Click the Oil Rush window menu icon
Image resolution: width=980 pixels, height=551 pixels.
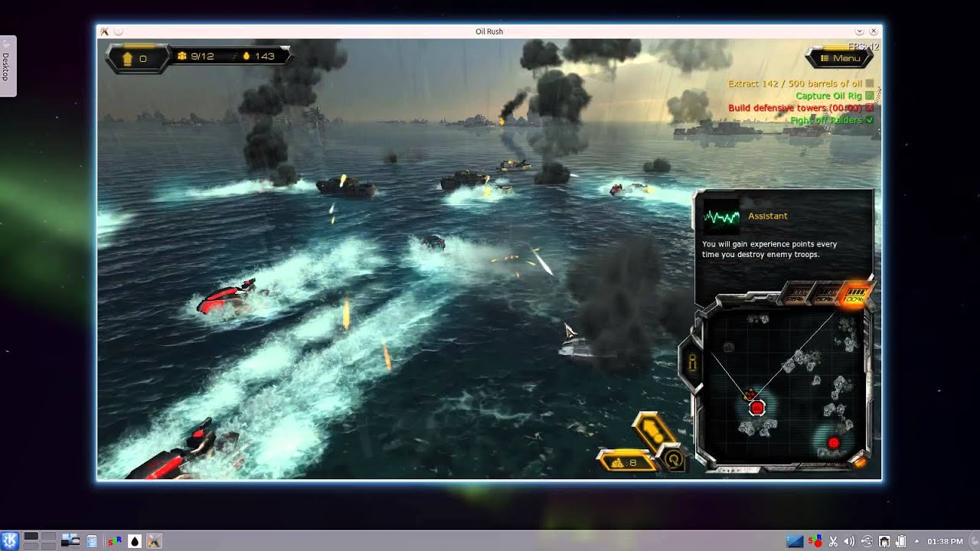tap(105, 31)
